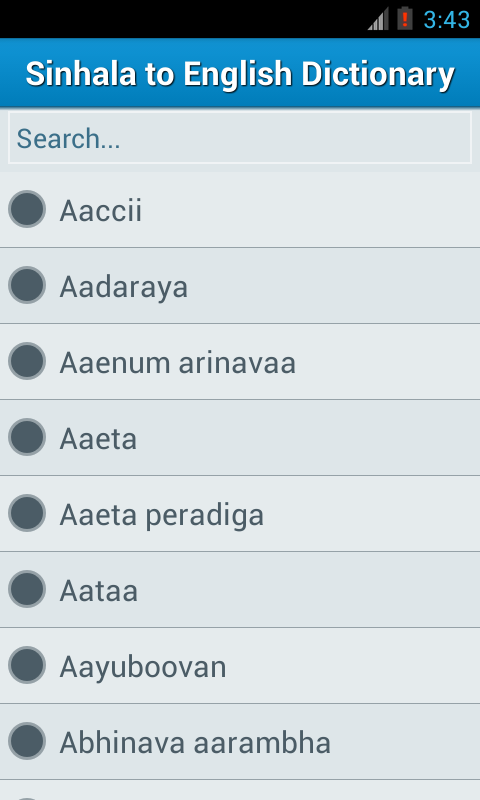Tap the bullet icon beside Aayuboovan
480x800 pixels.
(x=27, y=665)
